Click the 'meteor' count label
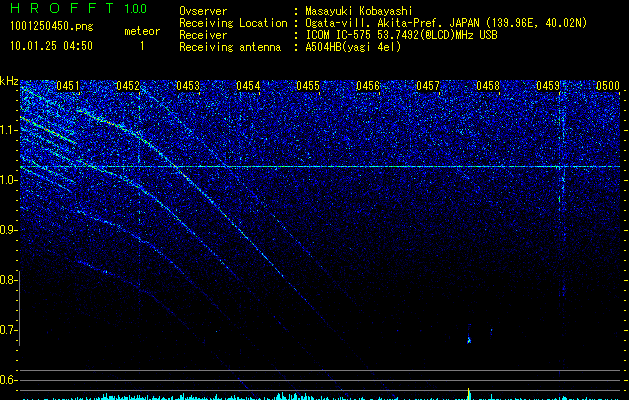The height and width of the screenshot is (400, 629). click(142, 31)
